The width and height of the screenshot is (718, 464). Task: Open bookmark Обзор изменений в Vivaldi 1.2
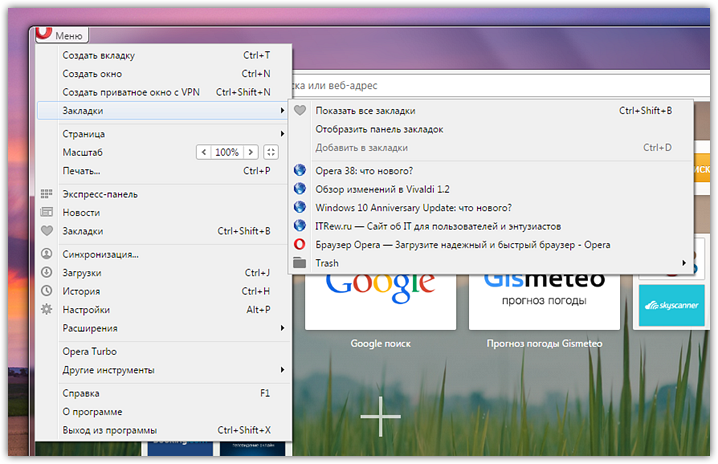[490, 189]
